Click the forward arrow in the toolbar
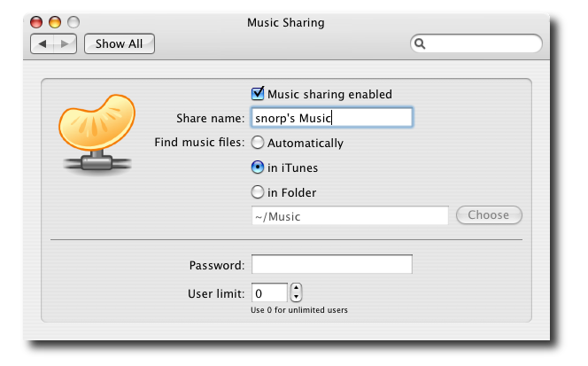Image resolution: width=588 pixels, height=366 pixels. coord(66,44)
